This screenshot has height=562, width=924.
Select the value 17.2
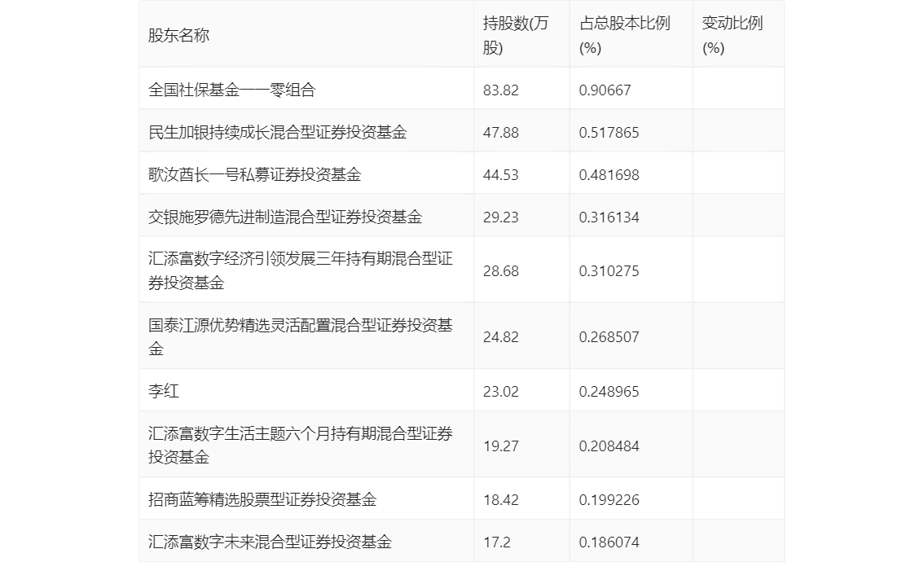pyautogui.click(x=497, y=542)
